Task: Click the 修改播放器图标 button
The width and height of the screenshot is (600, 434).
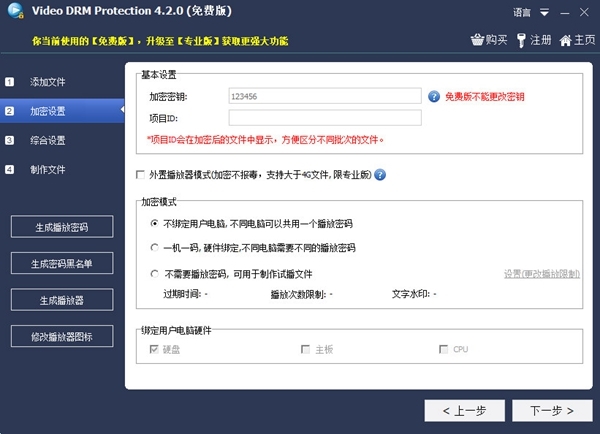Action: 62,336
